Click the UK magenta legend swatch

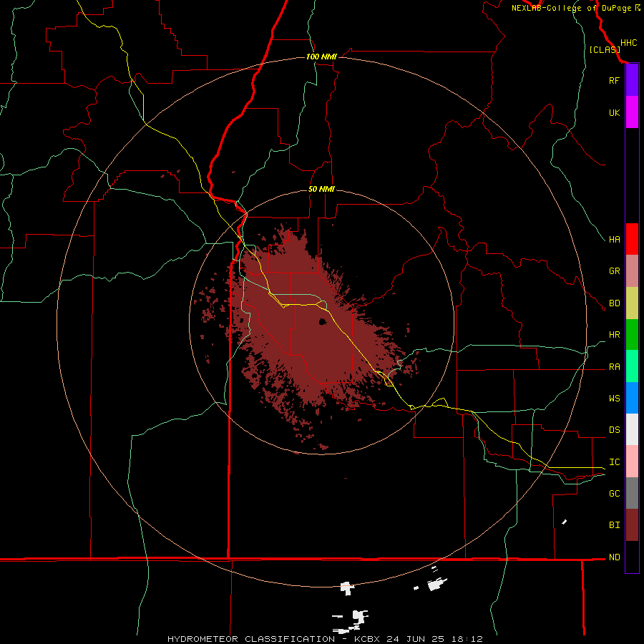click(x=632, y=112)
